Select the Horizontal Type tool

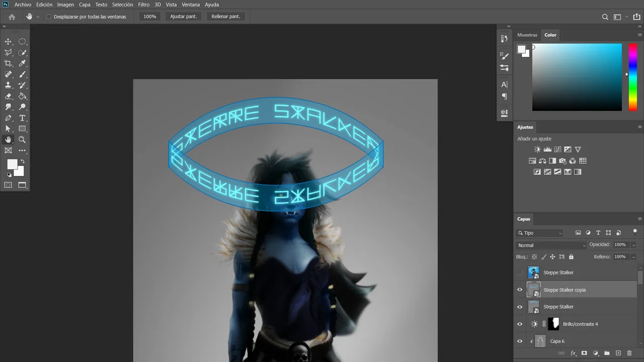[x=22, y=118]
